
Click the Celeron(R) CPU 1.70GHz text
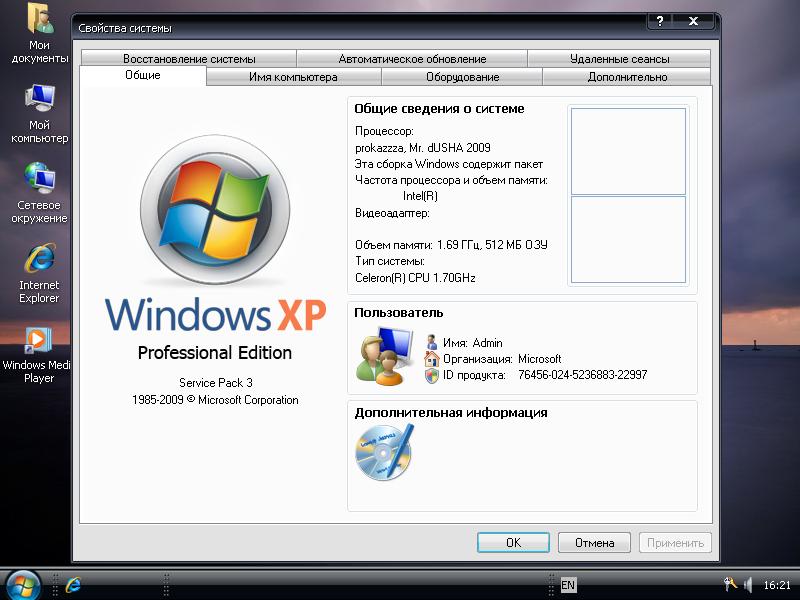[x=415, y=278]
